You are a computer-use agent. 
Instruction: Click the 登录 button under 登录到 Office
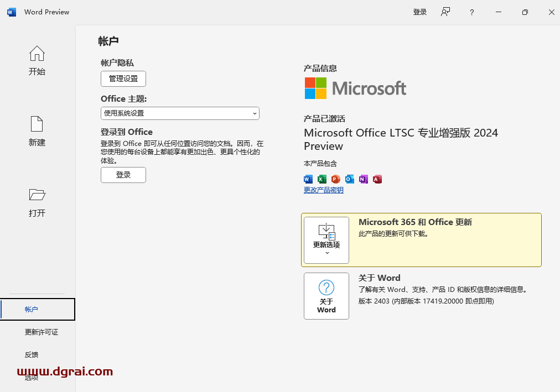[123, 175]
